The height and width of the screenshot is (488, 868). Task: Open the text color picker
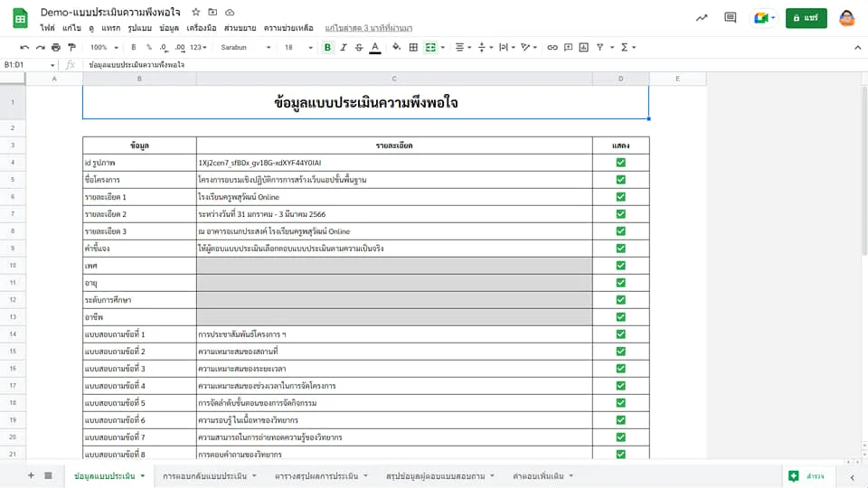pos(374,48)
